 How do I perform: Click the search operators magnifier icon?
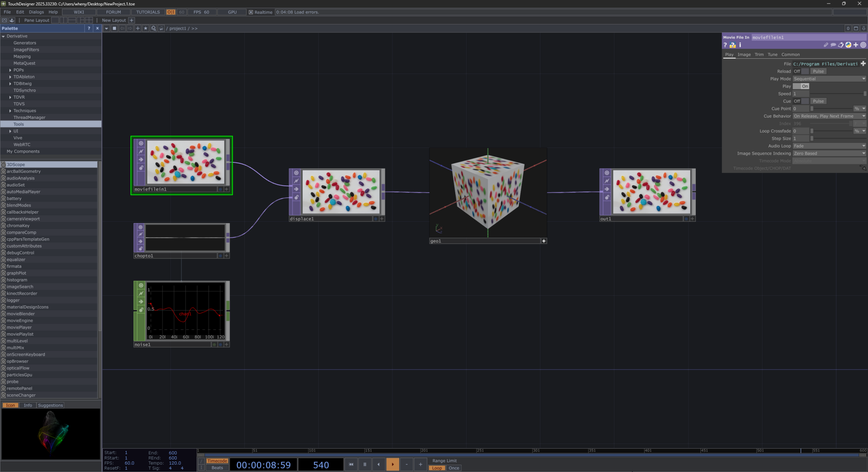(x=153, y=28)
